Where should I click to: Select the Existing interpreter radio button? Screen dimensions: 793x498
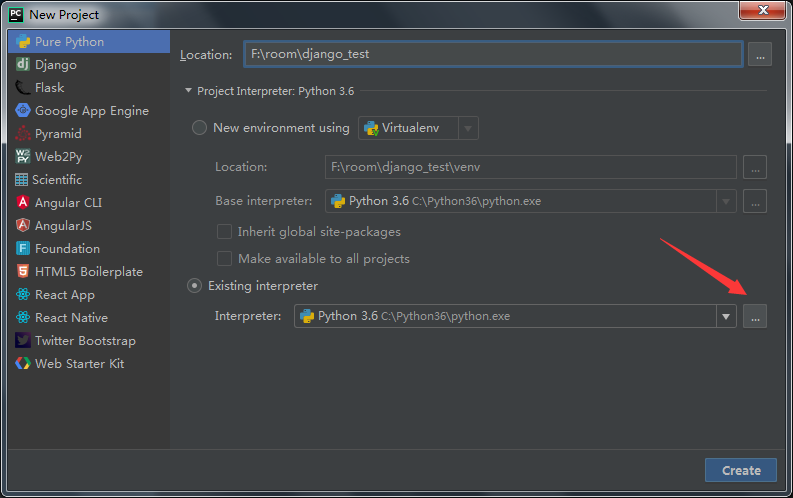pos(194,286)
